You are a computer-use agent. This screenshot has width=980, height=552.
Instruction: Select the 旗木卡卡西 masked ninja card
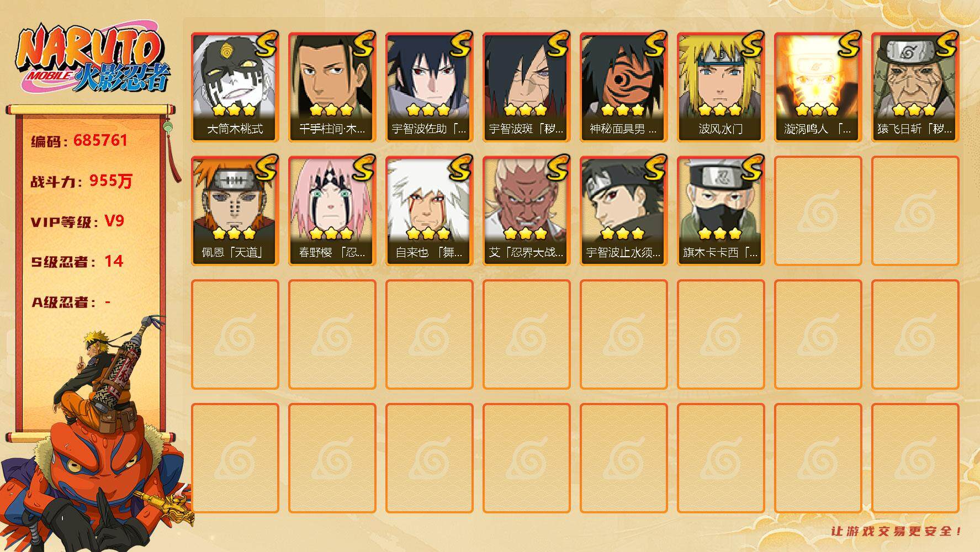(x=721, y=211)
